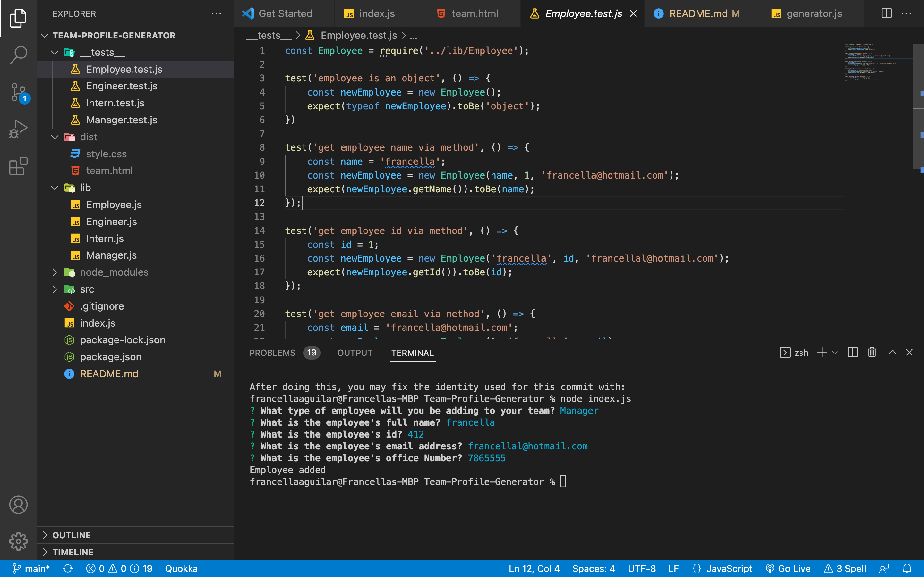
Task: Open the Source Control view
Action: [18, 92]
